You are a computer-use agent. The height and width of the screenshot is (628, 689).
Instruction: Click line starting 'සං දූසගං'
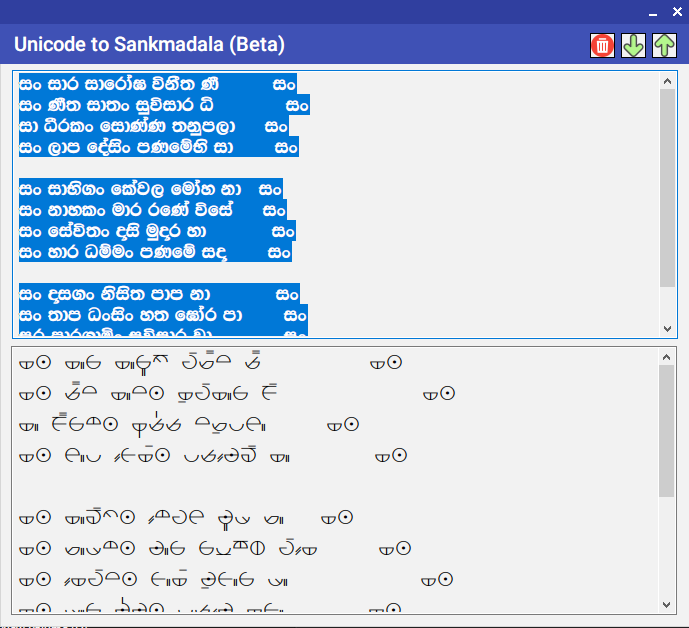click(159, 294)
